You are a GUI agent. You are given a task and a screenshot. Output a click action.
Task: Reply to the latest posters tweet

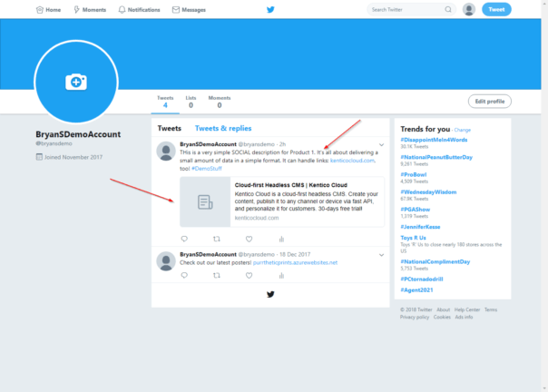pyautogui.click(x=184, y=275)
